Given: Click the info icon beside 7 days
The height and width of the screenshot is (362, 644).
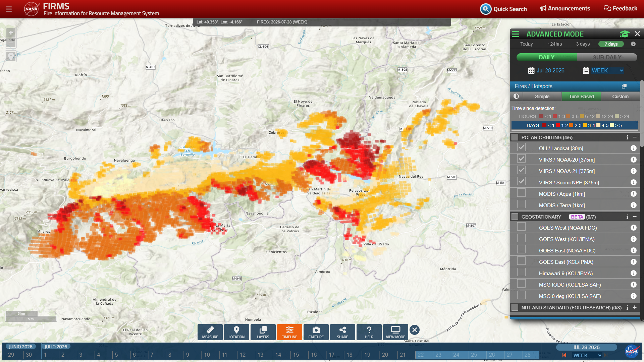Looking at the screenshot, I should (x=633, y=44).
